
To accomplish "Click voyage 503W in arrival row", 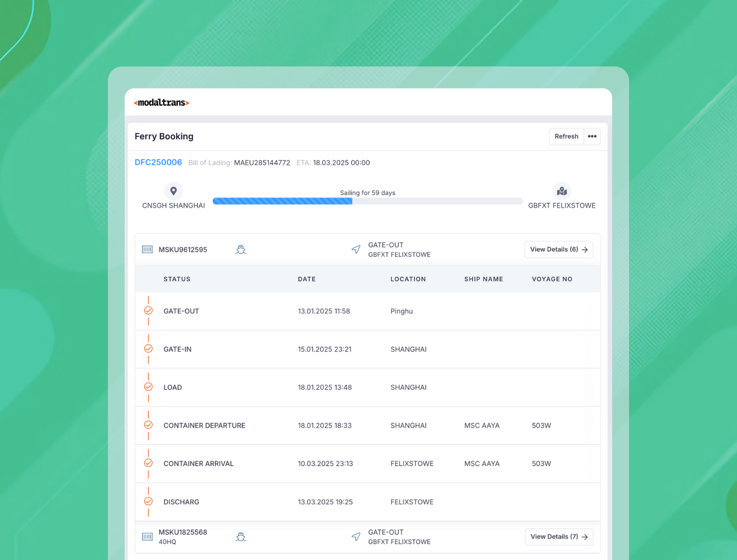I will coord(542,464).
